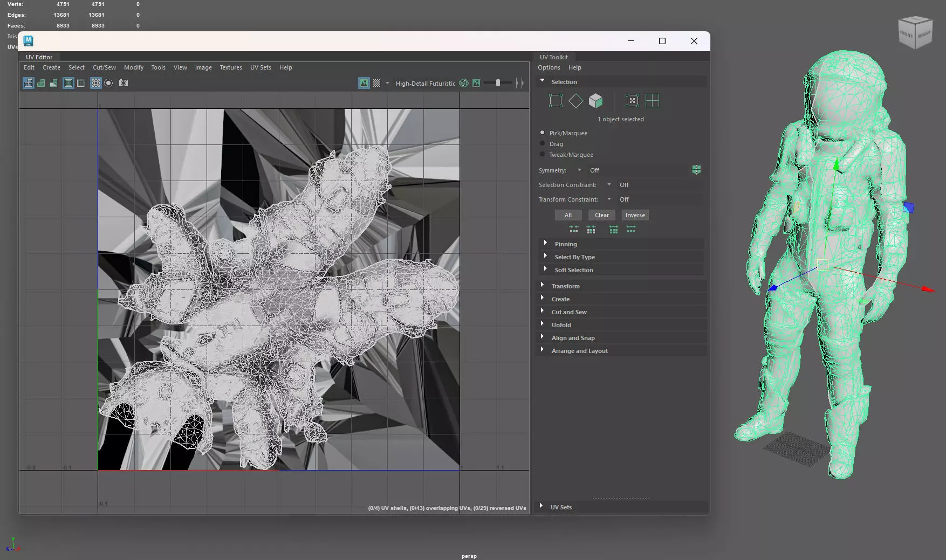Open the texture dropdown arrow beside checker icon
The height and width of the screenshot is (560, 946).
[387, 83]
